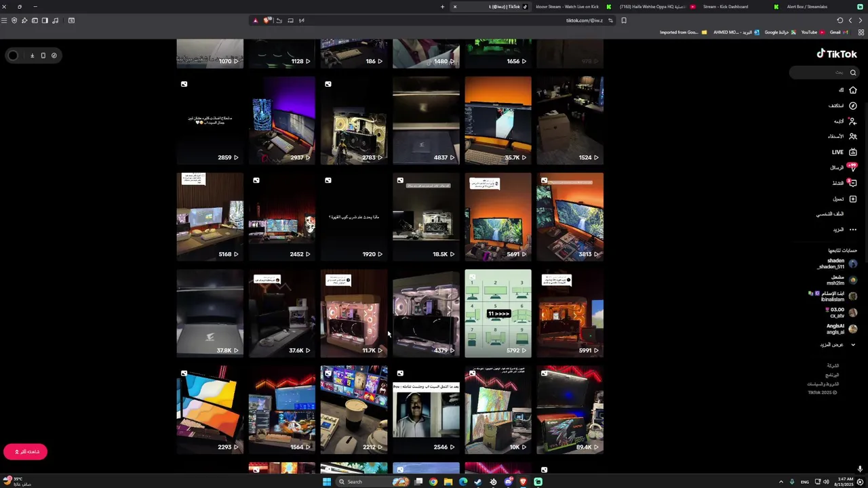868x488 pixels.
Task: Open followed account cx_atv
Action: [842, 312]
